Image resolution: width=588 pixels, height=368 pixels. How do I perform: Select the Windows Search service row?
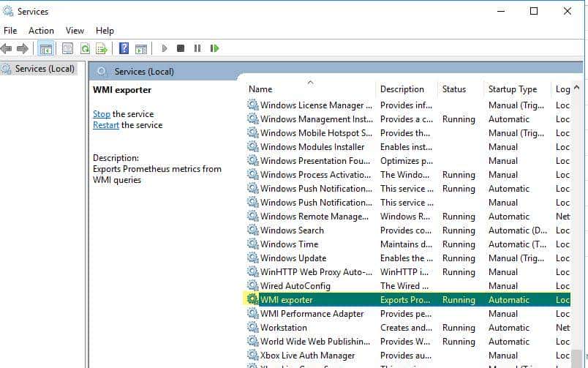pyautogui.click(x=292, y=230)
